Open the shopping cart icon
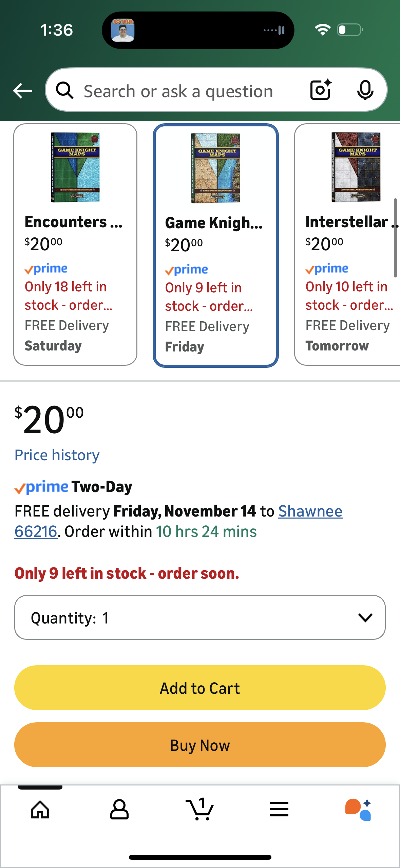 point(200,810)
